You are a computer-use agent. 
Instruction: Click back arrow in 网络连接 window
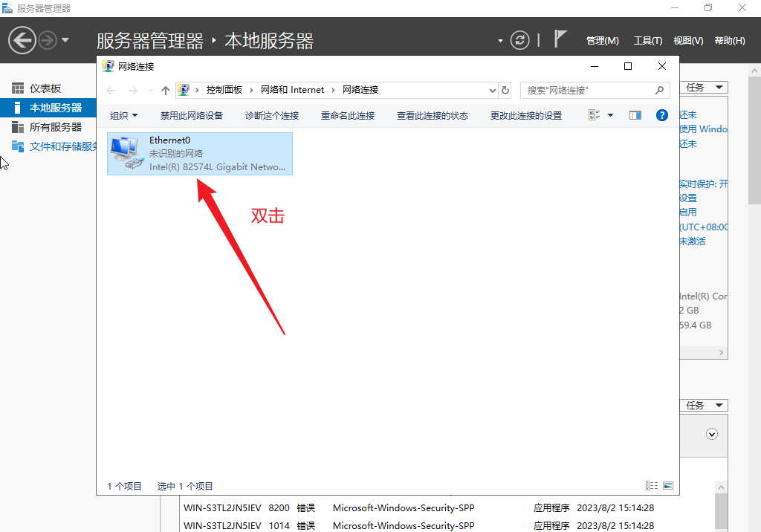point(111,91)
